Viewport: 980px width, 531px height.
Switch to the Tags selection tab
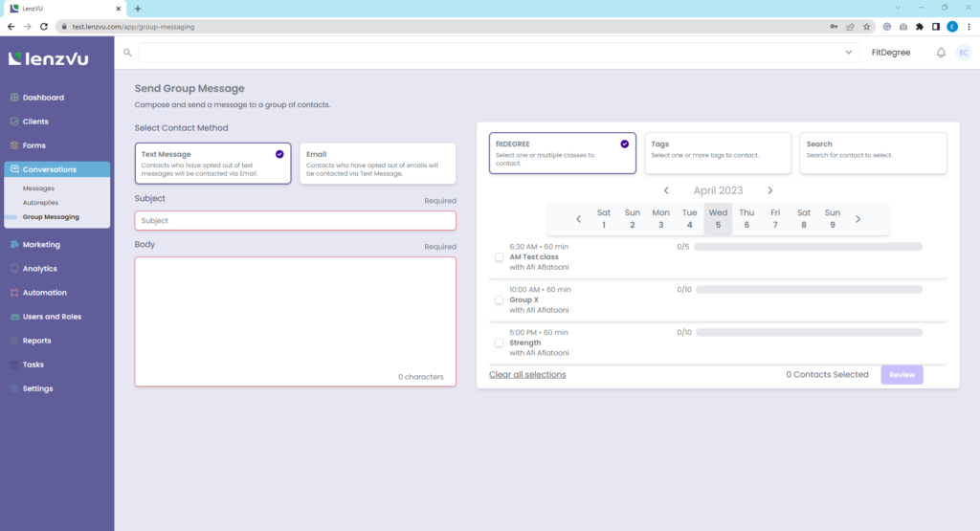(718, 153)
